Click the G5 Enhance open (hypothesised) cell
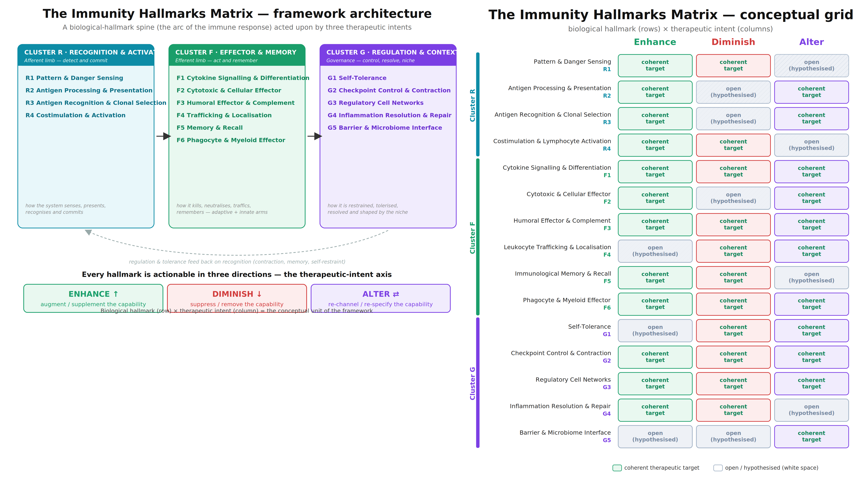Viewport: 868px width, 480px height. click(x=655, y=437)
